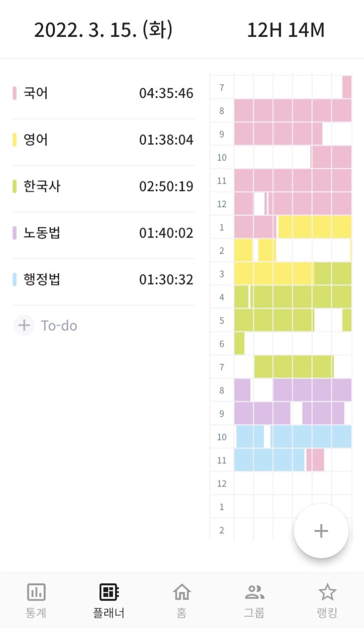Tap the 영어 yellow color marker
The height and width of the screenshot is (628, 364).
(x=15, y=140)
